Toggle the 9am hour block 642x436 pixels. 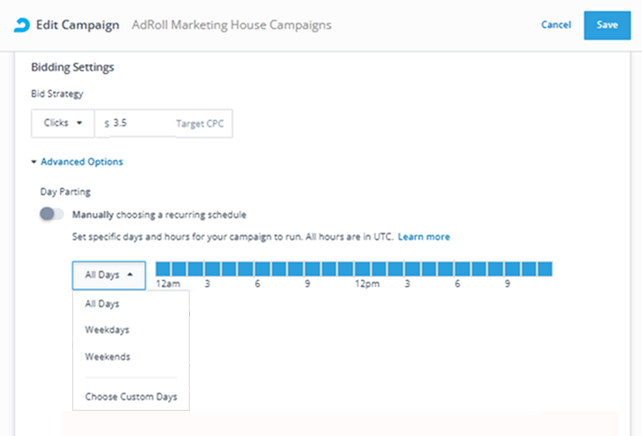point(311,269)
